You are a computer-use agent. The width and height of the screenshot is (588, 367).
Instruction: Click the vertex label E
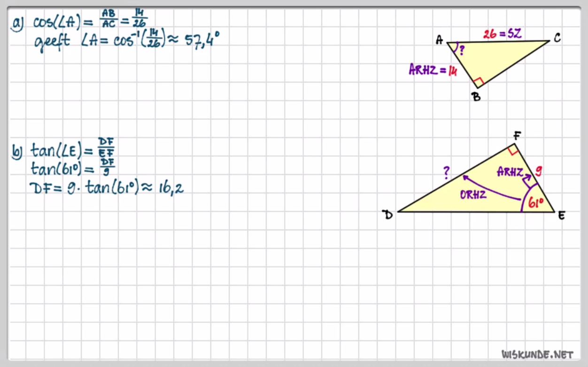click(562, 215)
